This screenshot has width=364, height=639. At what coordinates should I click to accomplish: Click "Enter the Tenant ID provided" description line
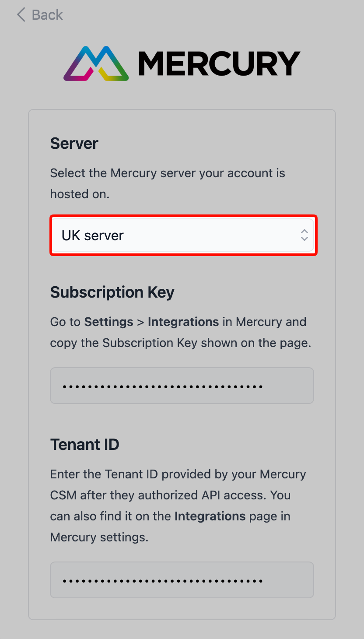pyautogui.click(x=178, y=474)
